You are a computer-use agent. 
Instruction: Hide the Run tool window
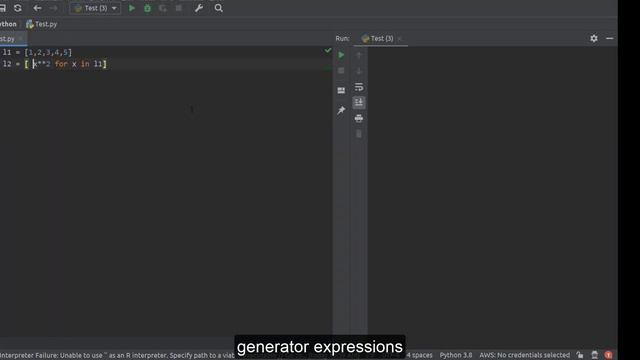610,38
